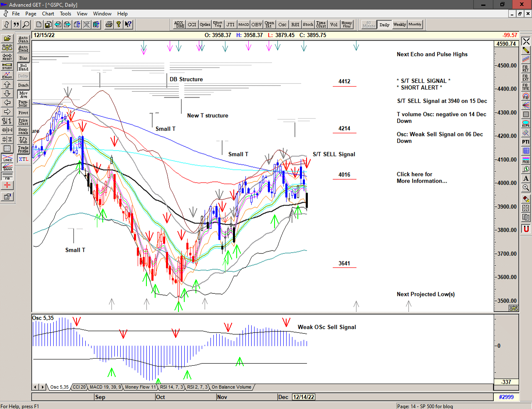The height and width of the screenshot is (409, 532).
Task: Click the red crosshair cursor tool
Action: pos(7,186)
